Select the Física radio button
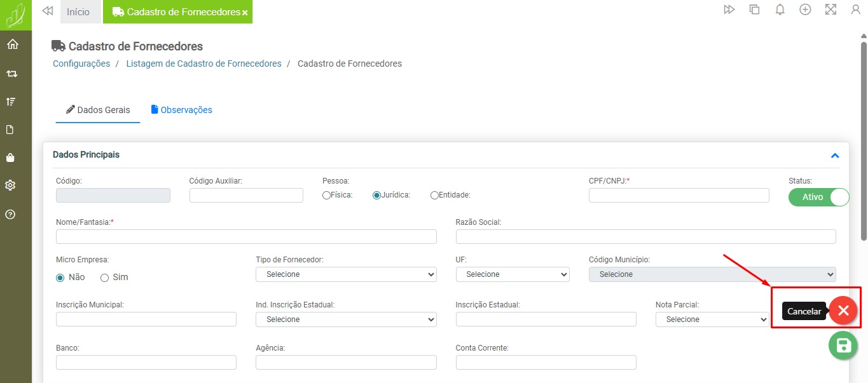This screenshot has height=383, width=868. point(326,196)
